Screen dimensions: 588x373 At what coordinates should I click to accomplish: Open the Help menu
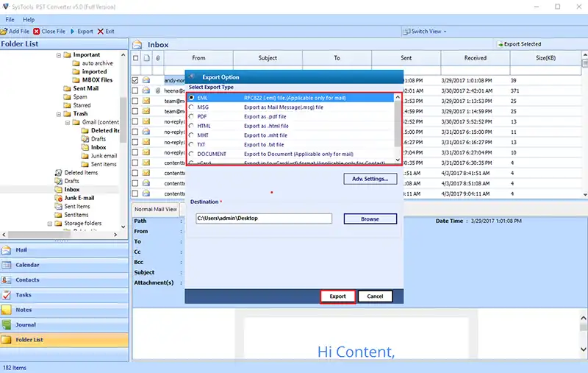29,20
